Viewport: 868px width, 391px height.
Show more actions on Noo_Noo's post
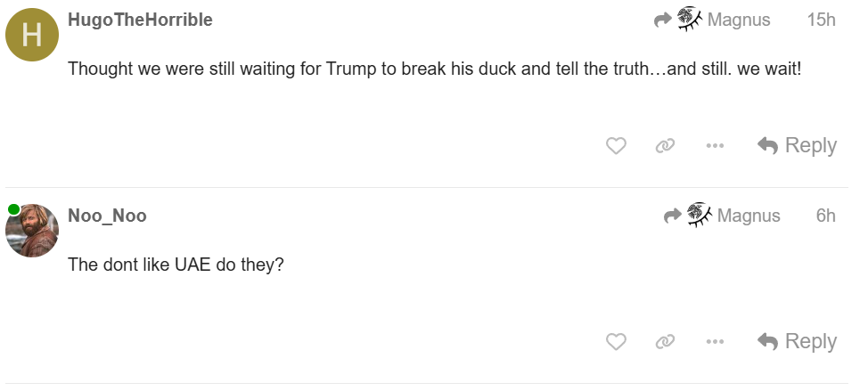(x=715, y=341)
